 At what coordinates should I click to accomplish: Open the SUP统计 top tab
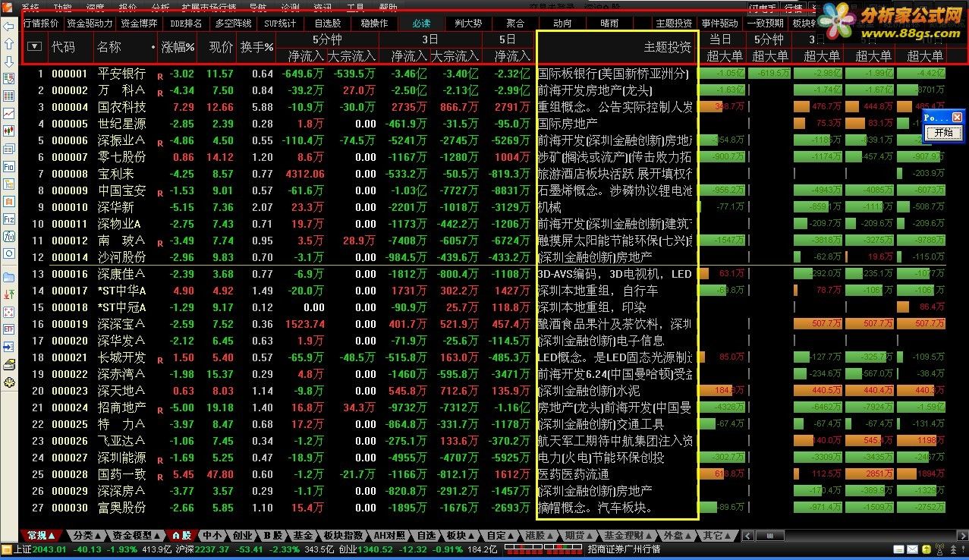281,24
